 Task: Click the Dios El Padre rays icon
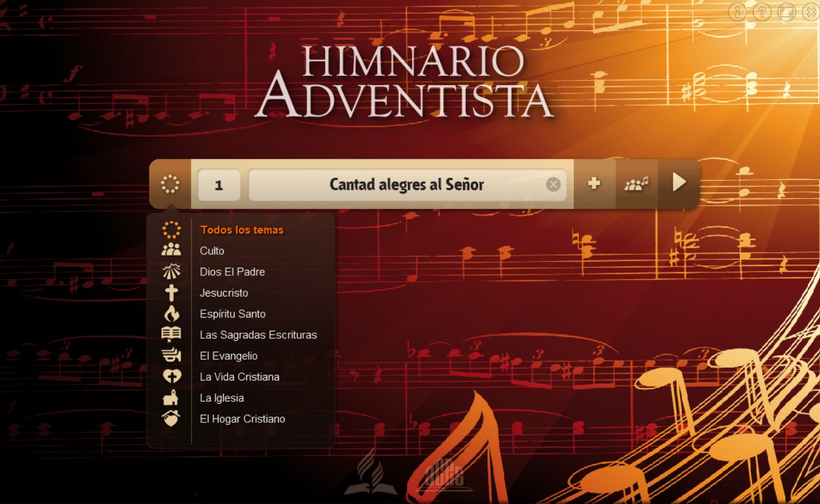[171, 271]
